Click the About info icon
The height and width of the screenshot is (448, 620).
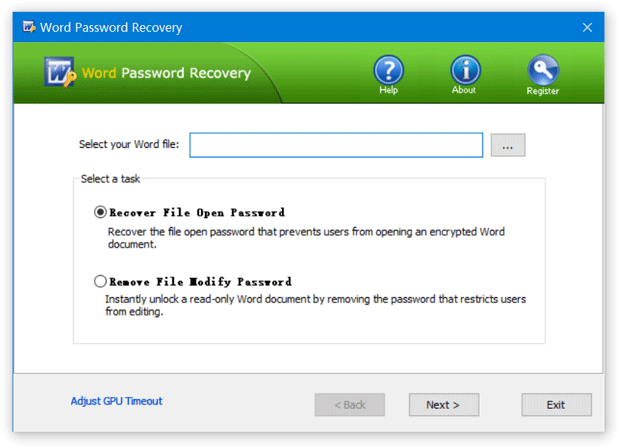pyautogui.click(x=465, y=69)
